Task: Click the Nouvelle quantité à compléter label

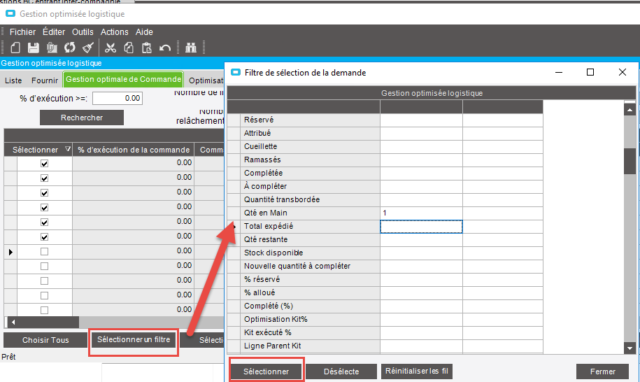Action: (297, 266)
